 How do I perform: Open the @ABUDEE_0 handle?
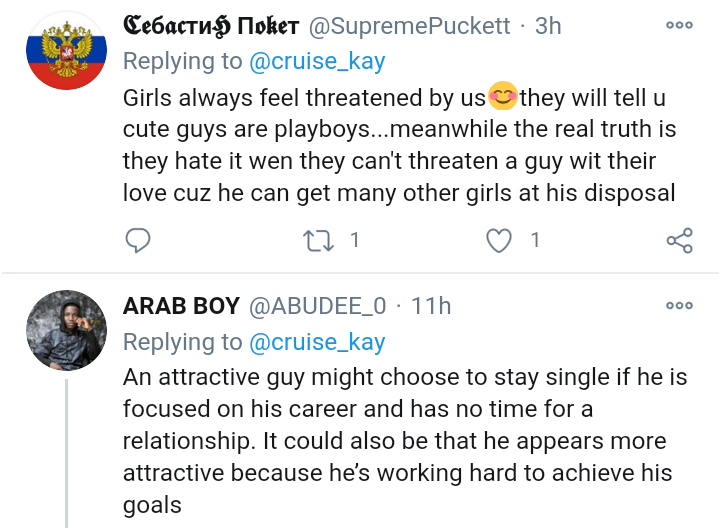point(318,305)
